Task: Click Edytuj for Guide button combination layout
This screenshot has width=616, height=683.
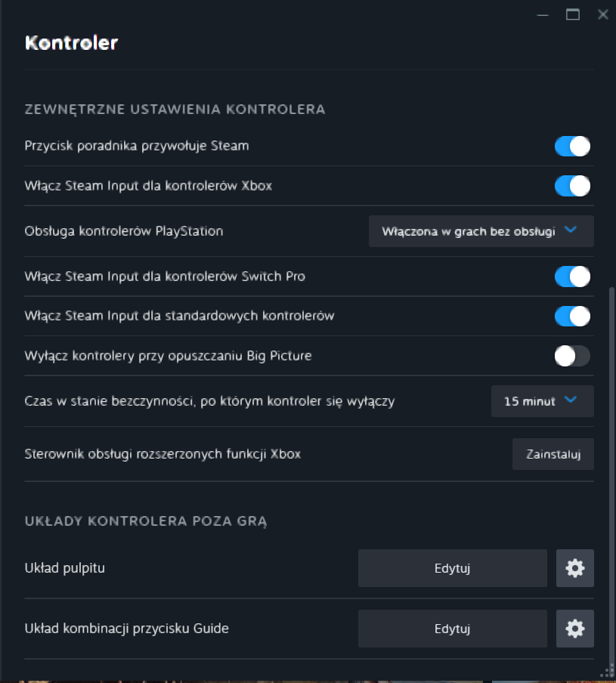Action: (453, 629)
